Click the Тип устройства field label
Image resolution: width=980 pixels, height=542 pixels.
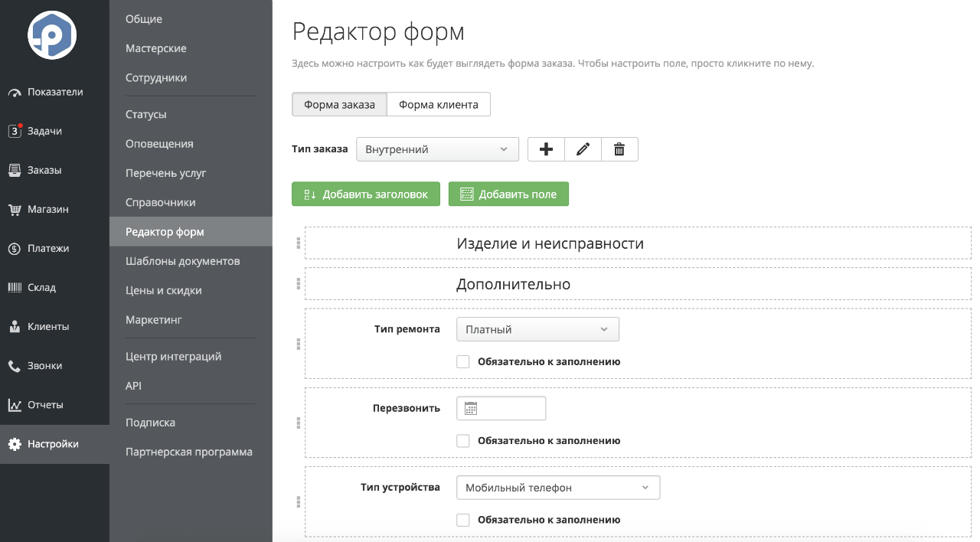coord(400,487)
